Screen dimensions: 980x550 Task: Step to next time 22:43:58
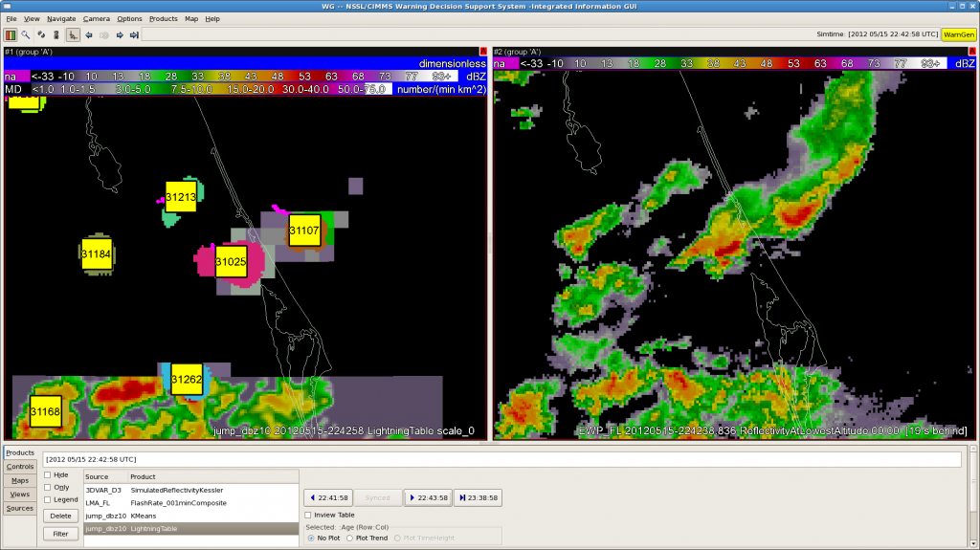(426, 497)
